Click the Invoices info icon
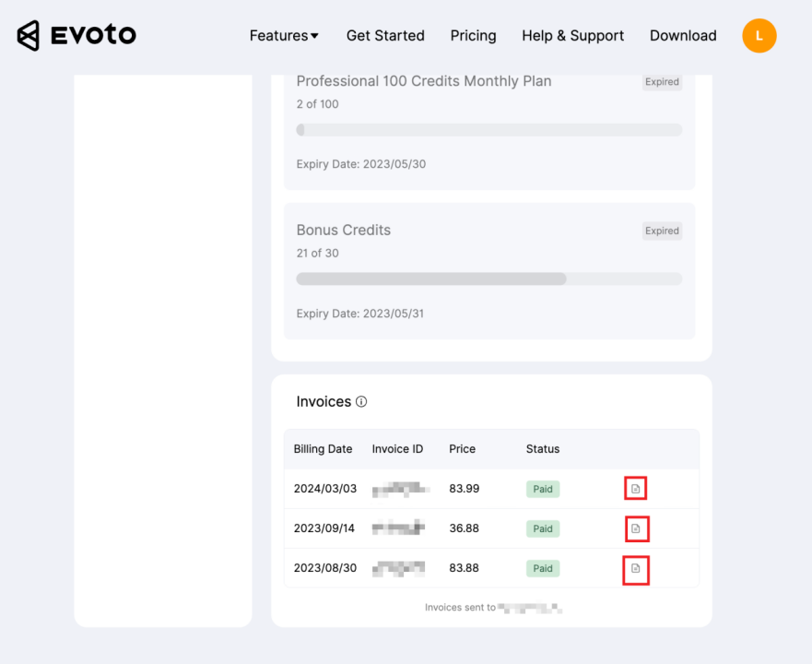 click(x=361, y=402)
